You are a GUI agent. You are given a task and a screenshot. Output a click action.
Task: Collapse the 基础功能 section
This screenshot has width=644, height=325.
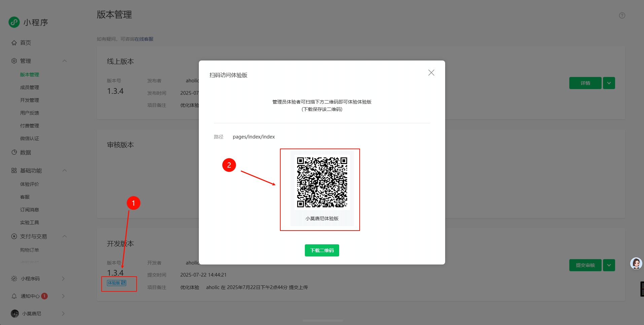(65, 170)
